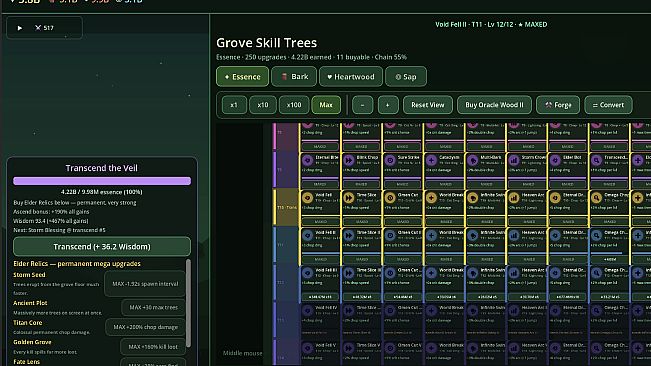
Task: Click the gold Void Fell icon
Action: tap(307, 198)
